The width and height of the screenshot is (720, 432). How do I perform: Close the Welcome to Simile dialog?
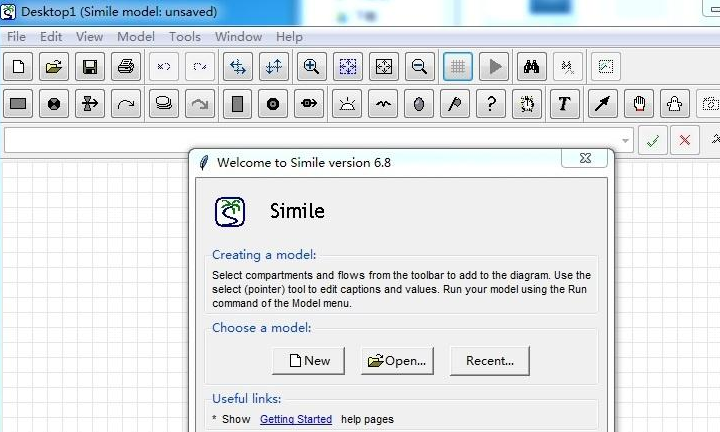tap(585, 158)
